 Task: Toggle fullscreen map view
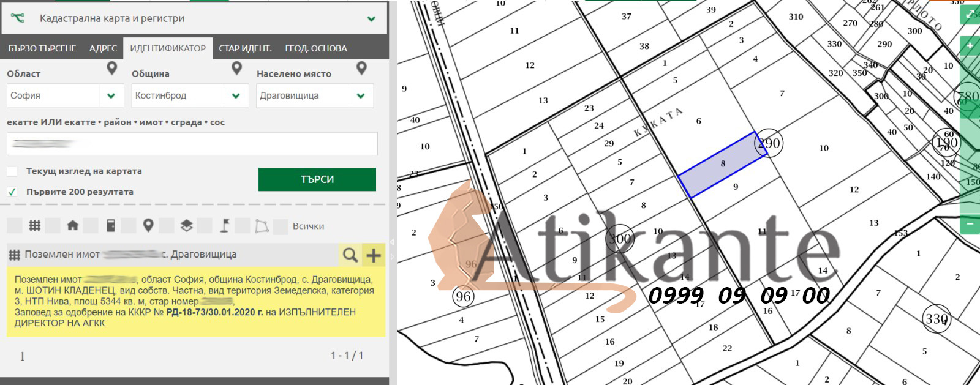(x=970, y=13)
